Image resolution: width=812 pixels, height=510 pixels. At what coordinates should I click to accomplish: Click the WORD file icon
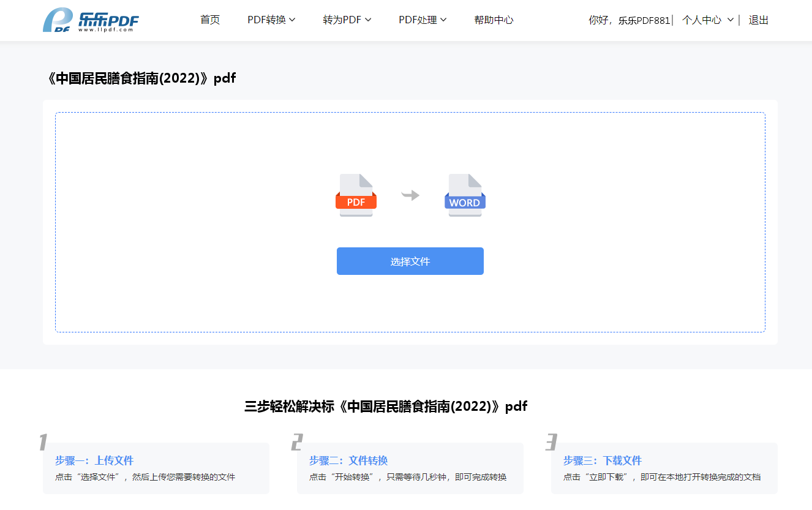click(465, 195)
